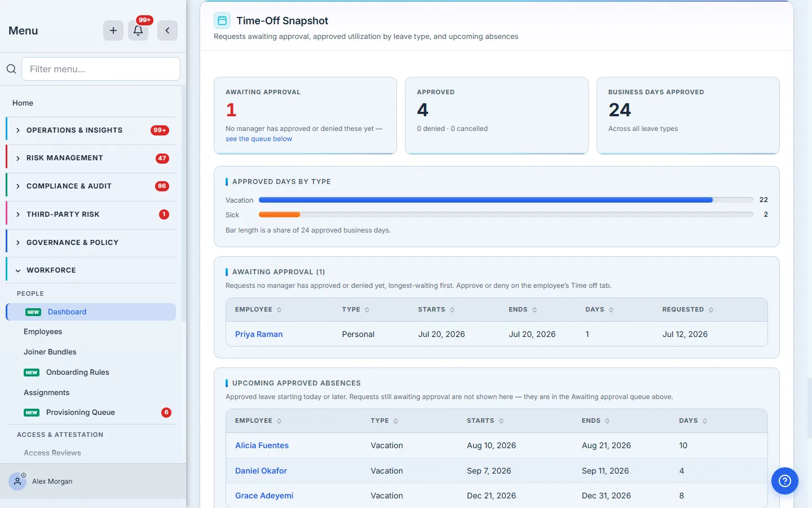
Task: Sort awaiting table by Type column icon
Action: pos(367,310)
